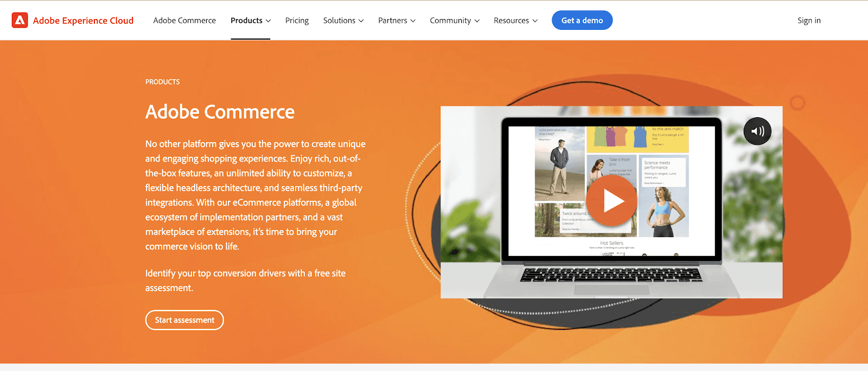
Task: Open the Community dropdown menu
Action: (x=455, y=21)
